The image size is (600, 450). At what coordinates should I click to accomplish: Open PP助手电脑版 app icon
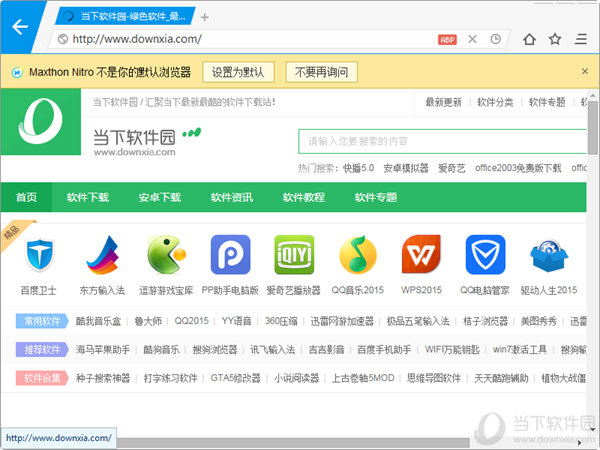[230, 255]
